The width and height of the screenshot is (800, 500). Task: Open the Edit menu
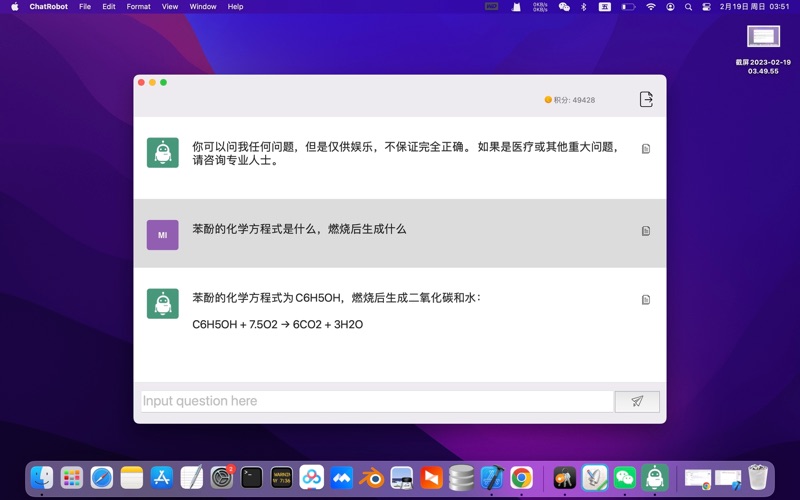[109, 7]
